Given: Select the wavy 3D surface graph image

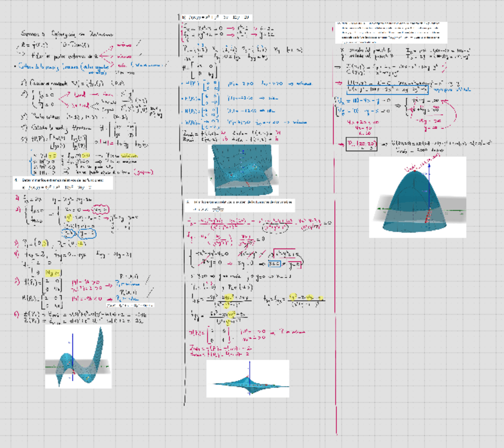Looking at the screenshot, I should tap(78, 356).
